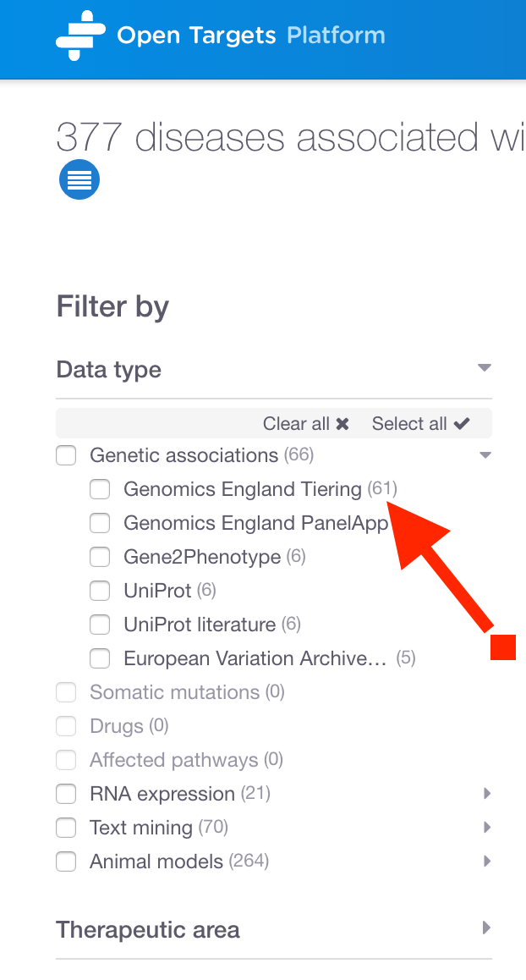Expand the Animal models subcategories
Viewport: 526px width, 980px height.
click(x=487, y=862)
